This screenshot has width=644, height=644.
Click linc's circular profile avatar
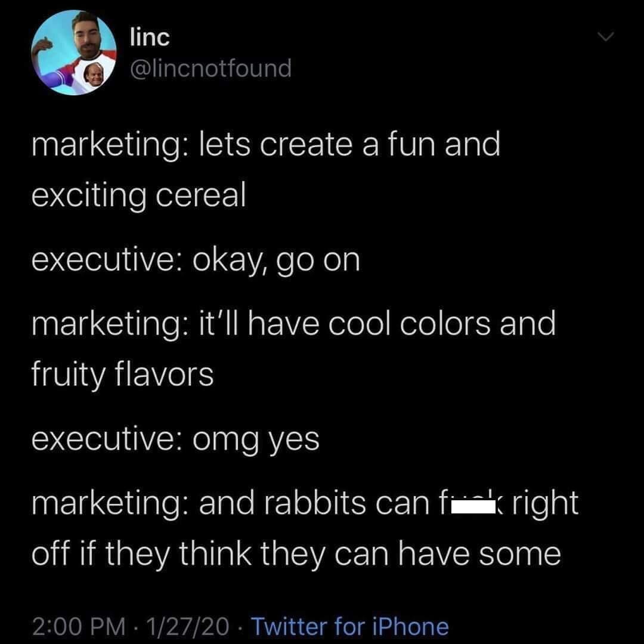click(x=74, y=54)
